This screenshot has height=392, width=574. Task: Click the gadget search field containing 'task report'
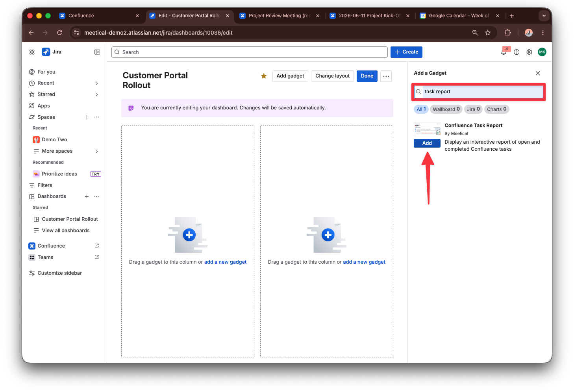(479, 92)
